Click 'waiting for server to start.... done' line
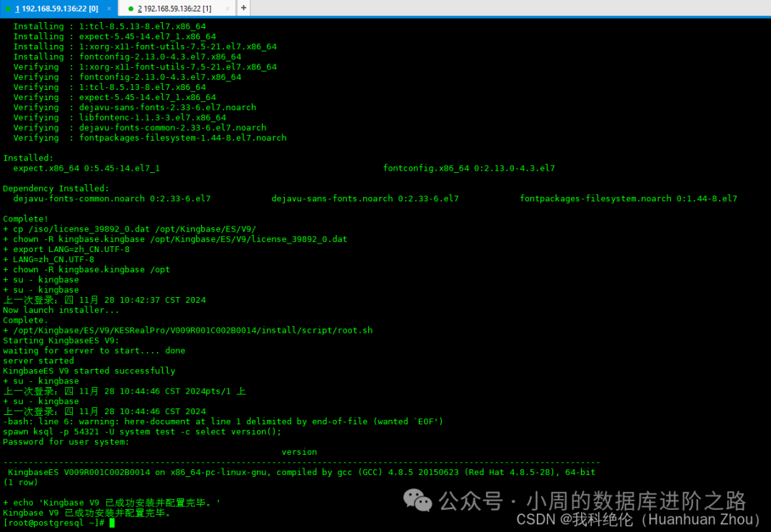This screenshot has width=771, height=532. point(94,351)
